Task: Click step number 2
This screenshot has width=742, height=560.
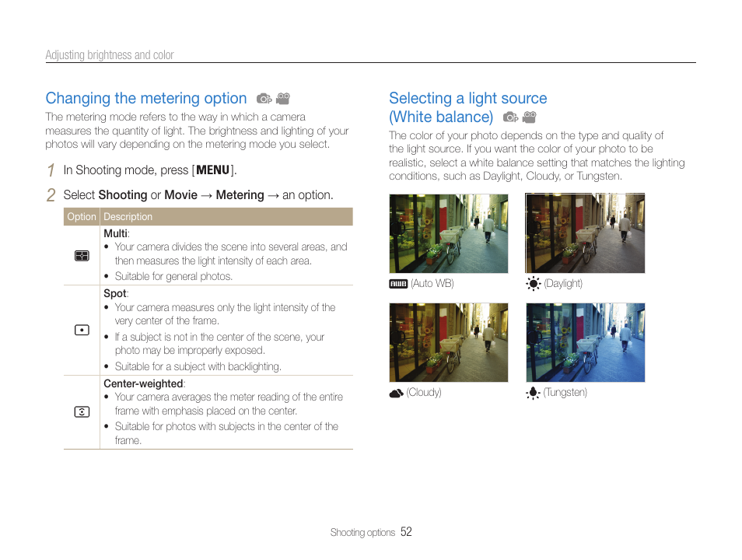Action: pyautogui.click(x=51, y=195)
